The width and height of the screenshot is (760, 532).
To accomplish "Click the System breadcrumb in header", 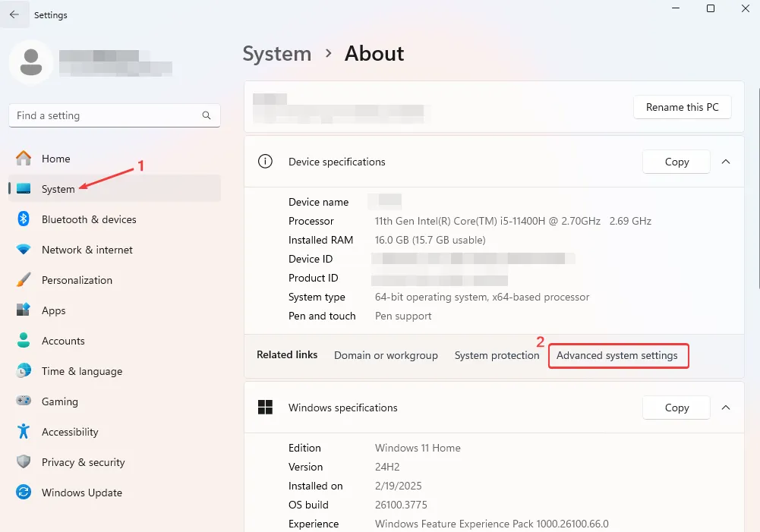I will pyautogui.click(x=276, y=54).
